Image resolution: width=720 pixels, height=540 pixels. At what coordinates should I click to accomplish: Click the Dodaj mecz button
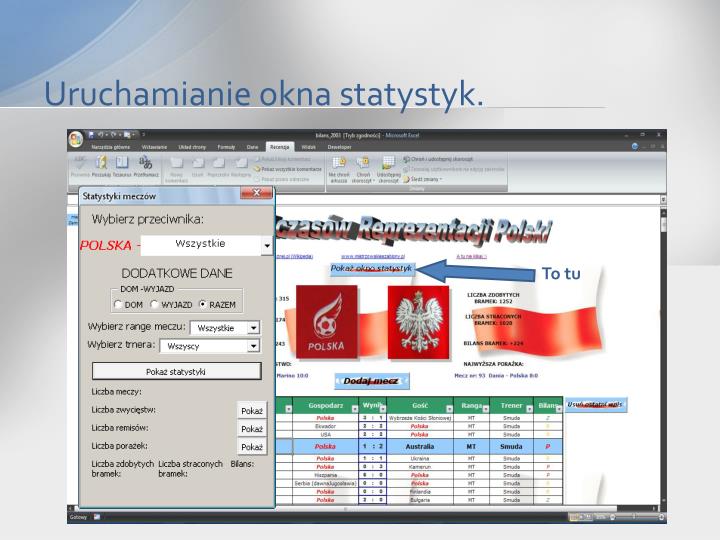point(371,381)
